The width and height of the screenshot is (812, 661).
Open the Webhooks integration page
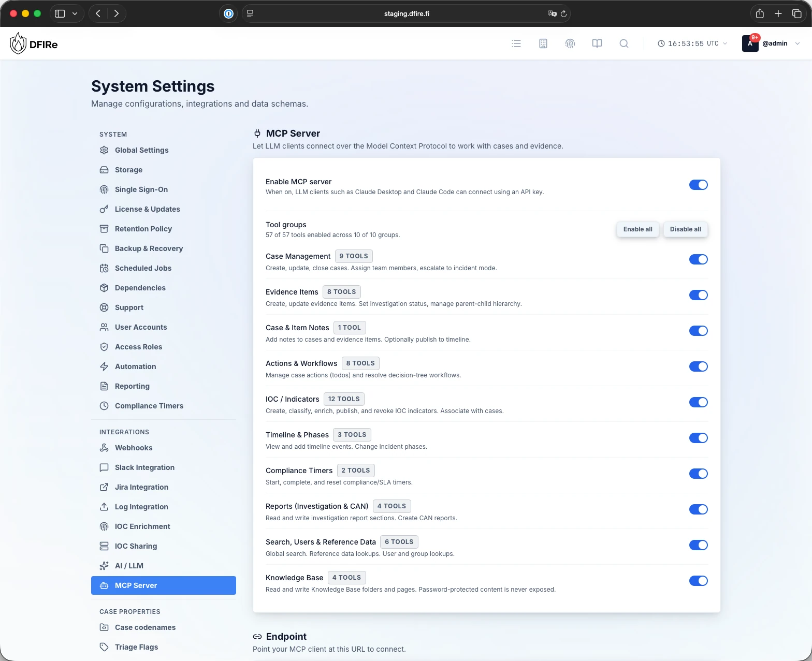pos(164,448)
